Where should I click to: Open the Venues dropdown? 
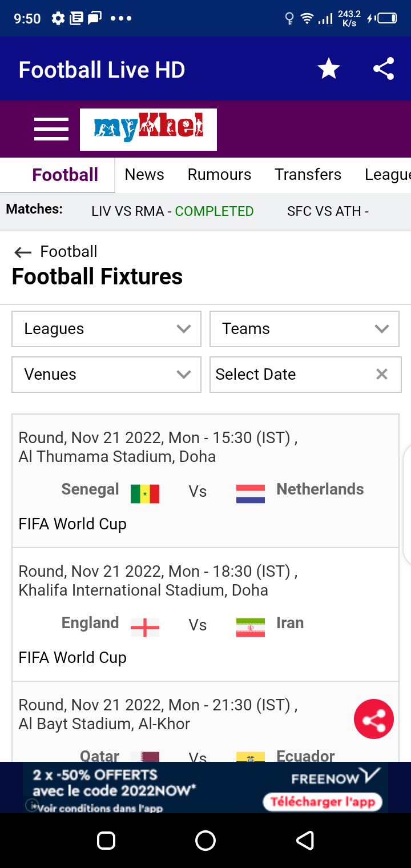pyautogui.click(x=106, y=375)
